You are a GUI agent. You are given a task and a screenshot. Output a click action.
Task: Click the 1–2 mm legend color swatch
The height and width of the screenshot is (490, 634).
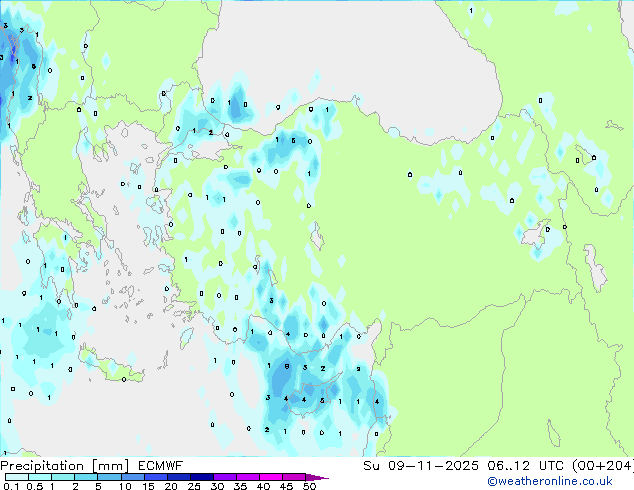(63, 477)
